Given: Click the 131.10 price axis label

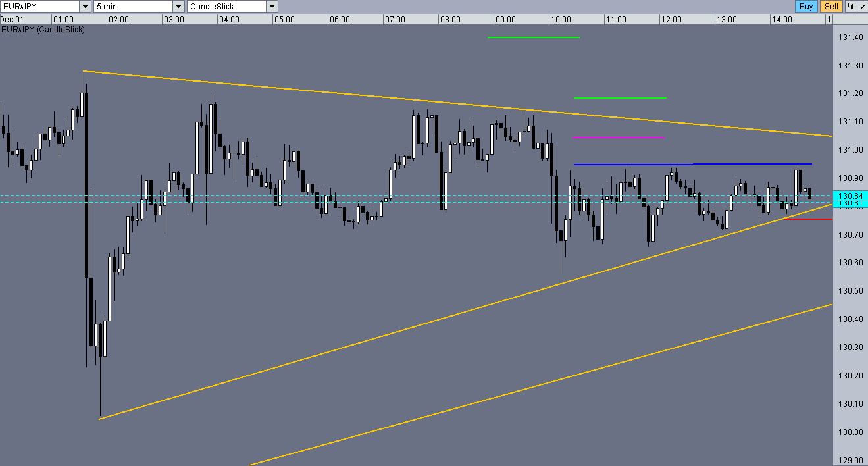Looking at the screenshot, I should (851, 122).
